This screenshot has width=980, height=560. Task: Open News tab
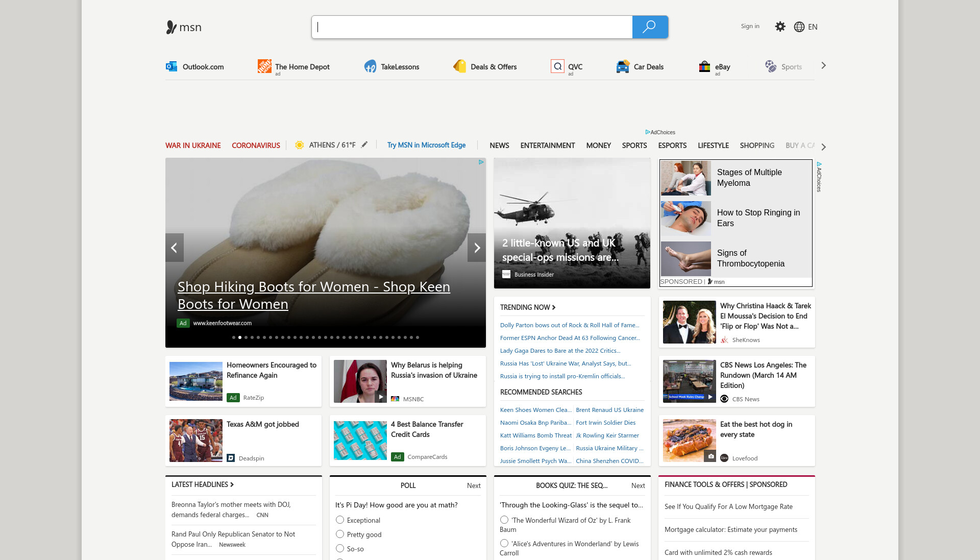pyautogui.click(x=499, y=145)
